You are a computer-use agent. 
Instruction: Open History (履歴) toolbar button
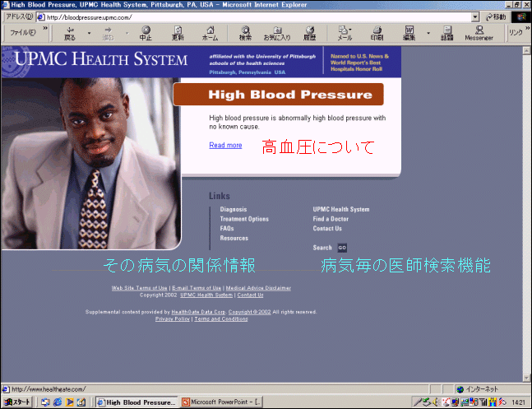click(310, 33)
